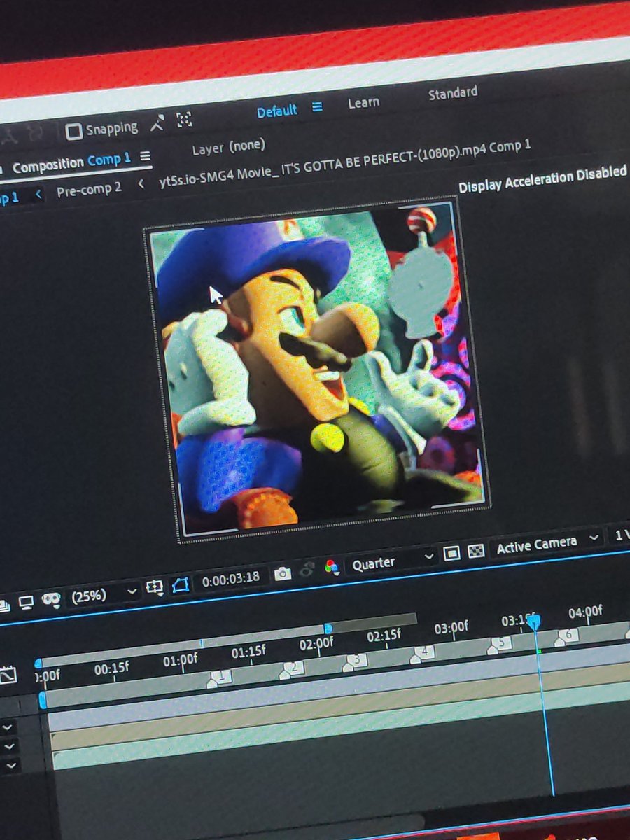Click the work area start handle on timeline

tap(43, 700)
